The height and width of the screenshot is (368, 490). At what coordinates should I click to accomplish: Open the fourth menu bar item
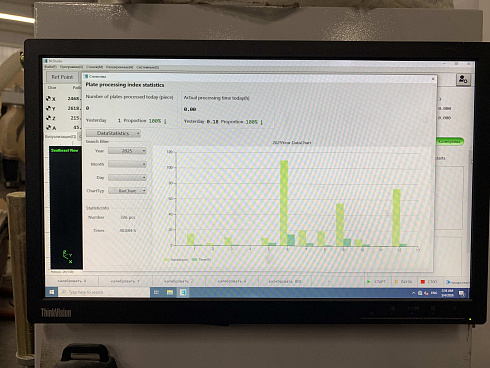coord(119,67)
